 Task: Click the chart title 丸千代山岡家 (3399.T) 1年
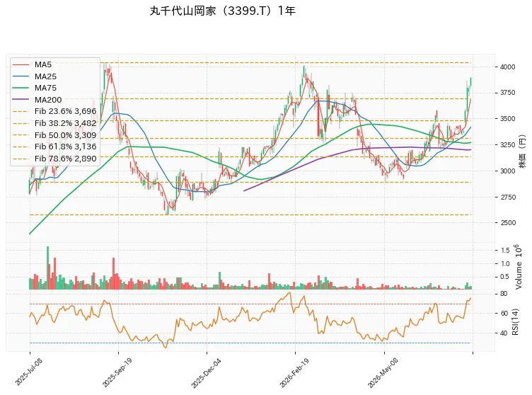[x=223, y=11]
